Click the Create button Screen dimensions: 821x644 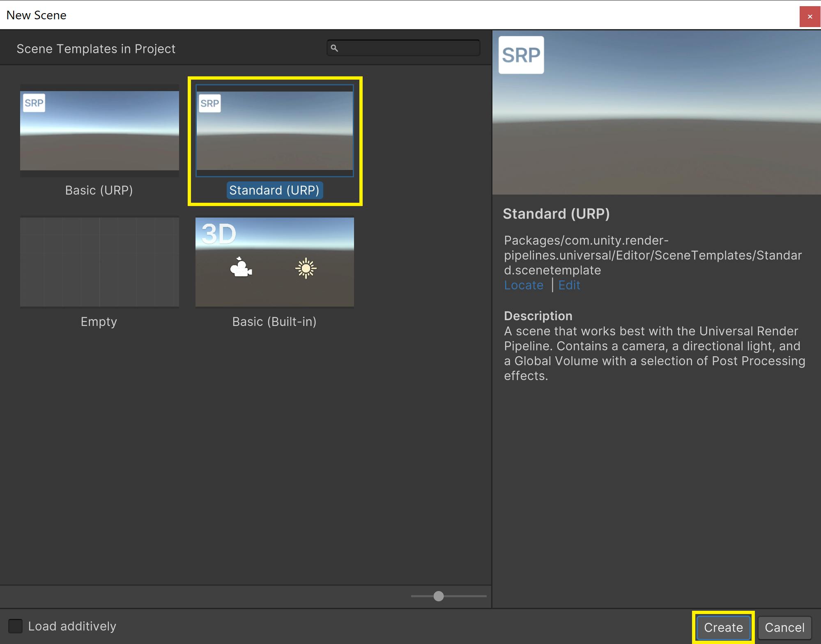[723, 627]
